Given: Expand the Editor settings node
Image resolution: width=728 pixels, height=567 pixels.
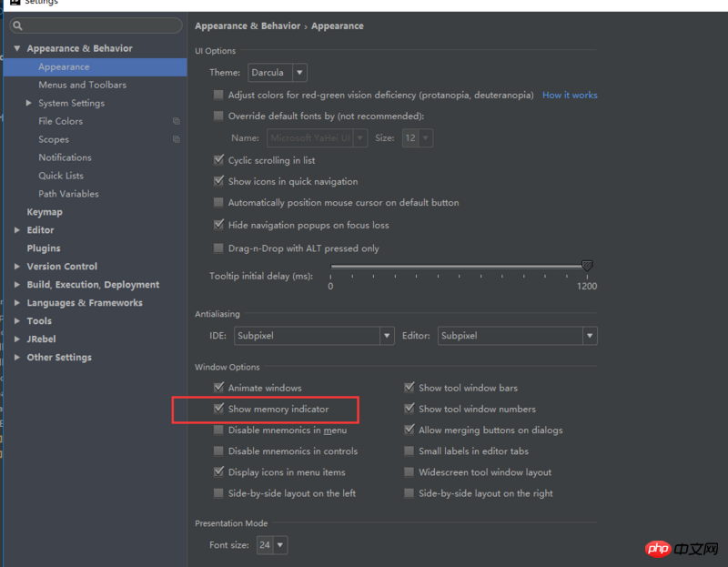Looking at the screenshot, I should 17,230.
